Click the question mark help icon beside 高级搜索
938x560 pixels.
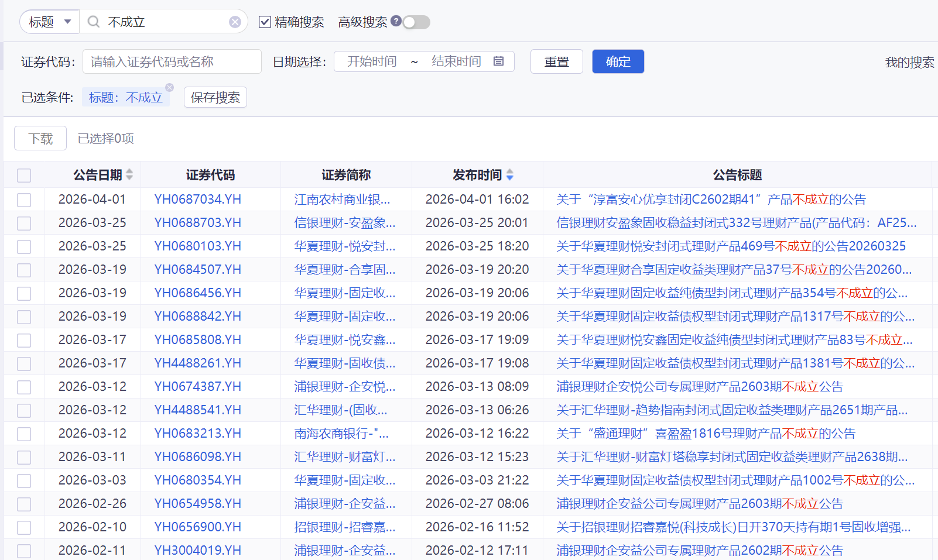(397, 22)
